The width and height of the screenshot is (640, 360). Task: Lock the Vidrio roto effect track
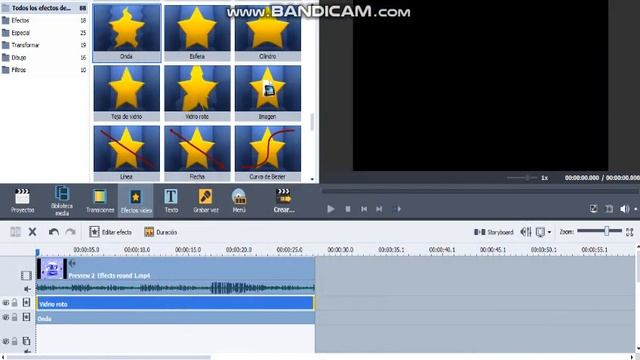pyautogui.click(x=15, y=303)
